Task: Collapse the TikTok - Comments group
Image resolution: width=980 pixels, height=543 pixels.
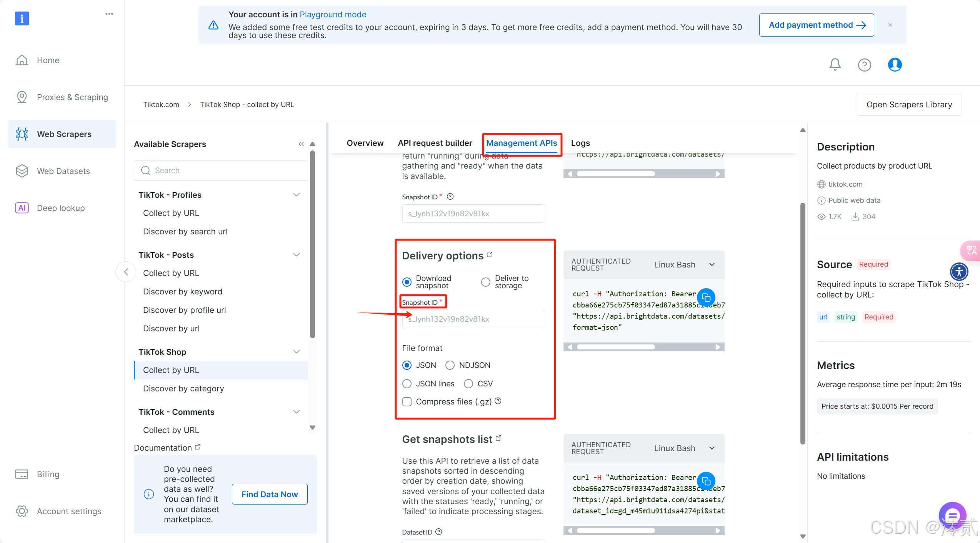Action: coord(297,412)
